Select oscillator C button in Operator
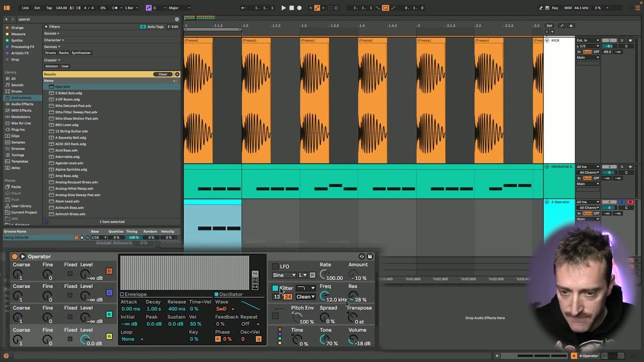The height and width of the screenshot is (362, 644). (109, 293)
